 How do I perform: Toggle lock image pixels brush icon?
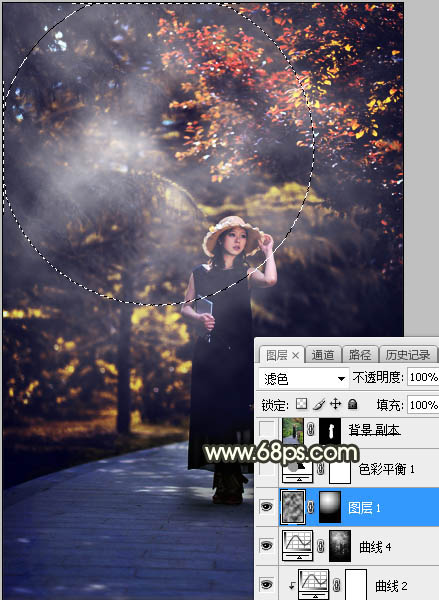point(318,404)
